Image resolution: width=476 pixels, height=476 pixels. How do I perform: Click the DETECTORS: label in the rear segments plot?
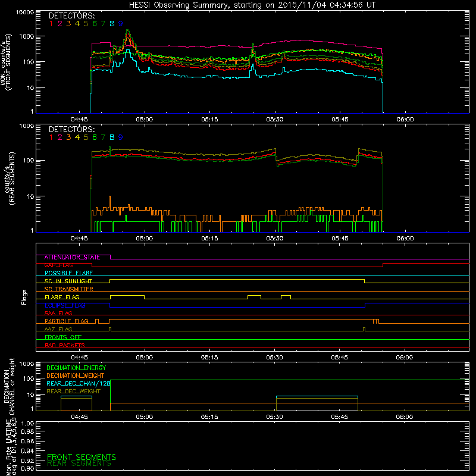coord(72,129)
